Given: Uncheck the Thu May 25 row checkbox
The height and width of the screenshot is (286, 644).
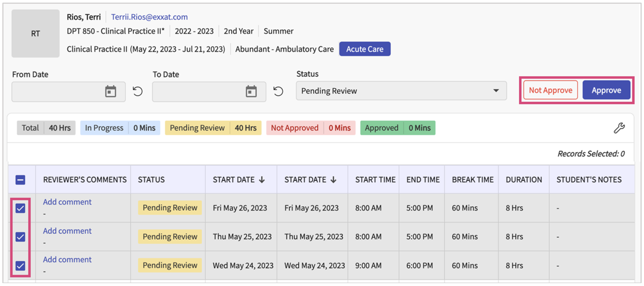Looking at the screenshot, I should click(20, 237).
